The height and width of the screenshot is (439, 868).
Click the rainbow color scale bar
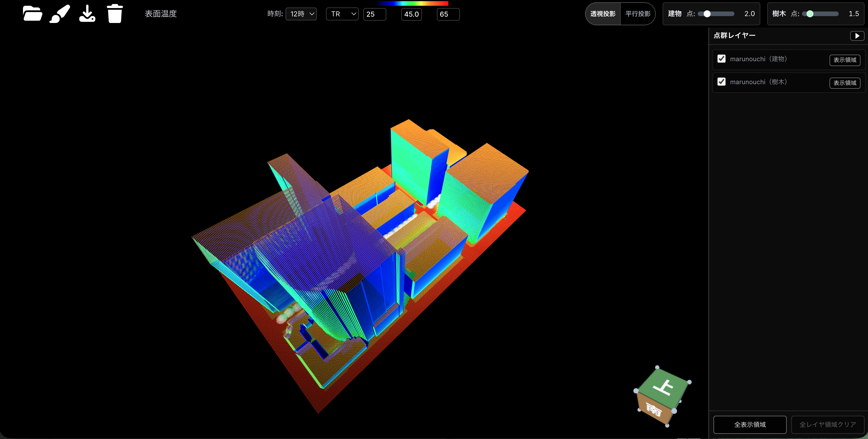(412, 3)
